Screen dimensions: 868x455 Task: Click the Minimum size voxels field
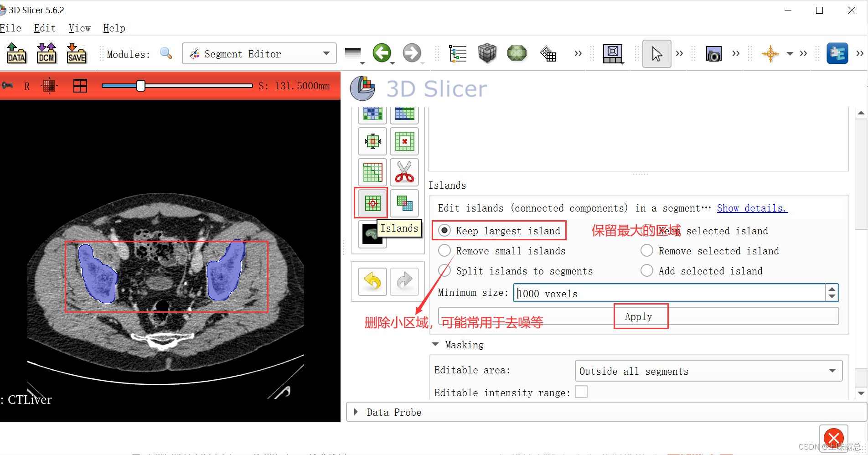tap(670, 293)
